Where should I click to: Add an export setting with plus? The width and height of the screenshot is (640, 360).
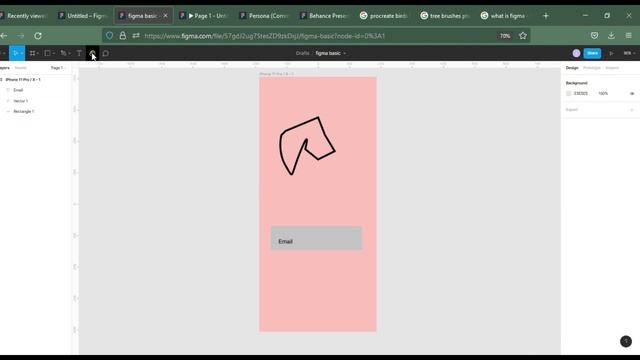[632, 110]
